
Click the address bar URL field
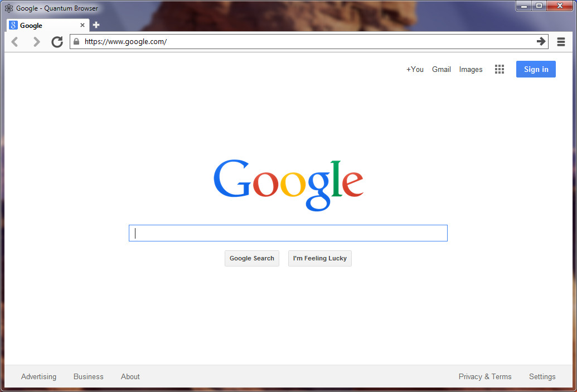[x=308, y=42]
